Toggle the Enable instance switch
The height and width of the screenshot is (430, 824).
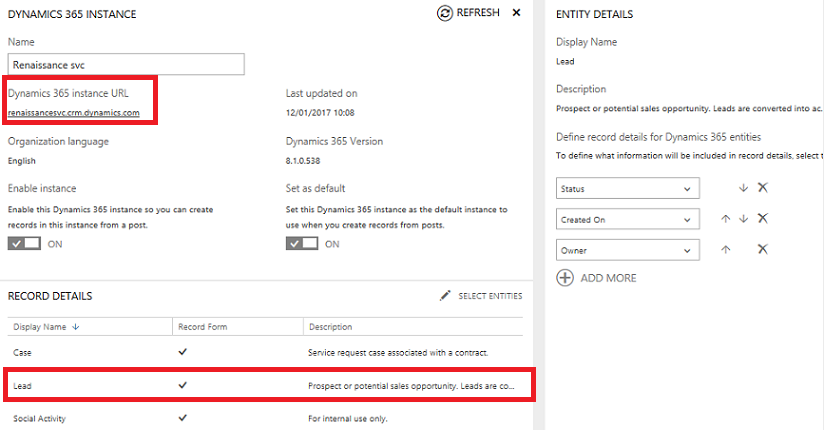pos(24,243)
